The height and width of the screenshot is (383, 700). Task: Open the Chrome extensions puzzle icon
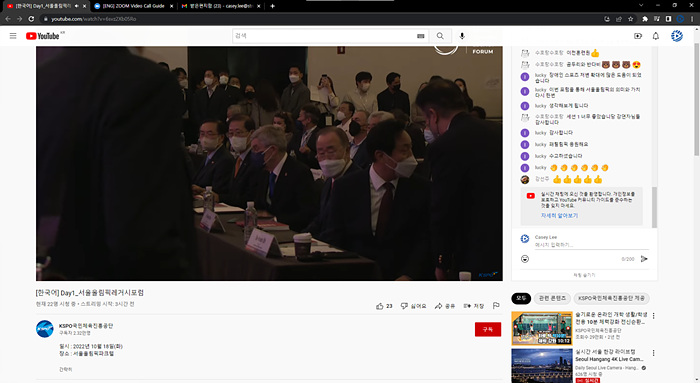[x=645, y=19]
